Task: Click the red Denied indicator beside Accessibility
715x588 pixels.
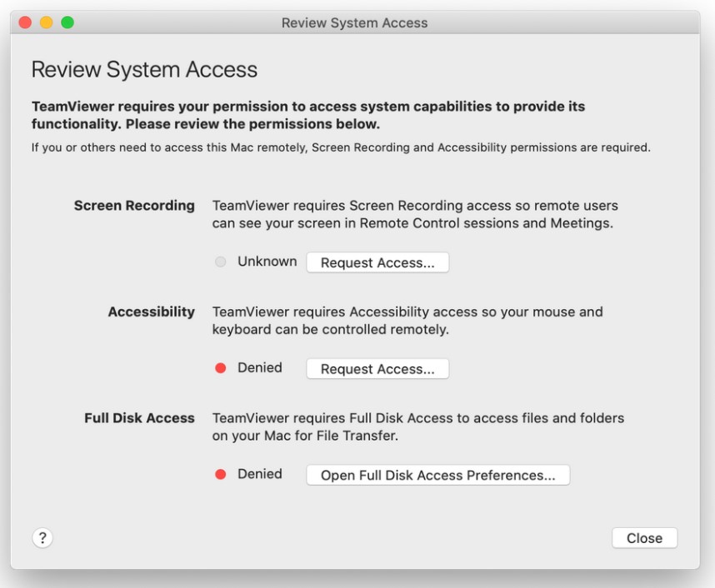Action: (x=221, y=367)
